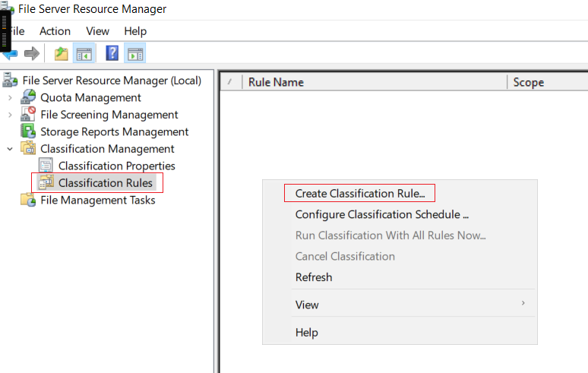
Task: Open the blue help question mark icon
Action: tap(112, 53)
